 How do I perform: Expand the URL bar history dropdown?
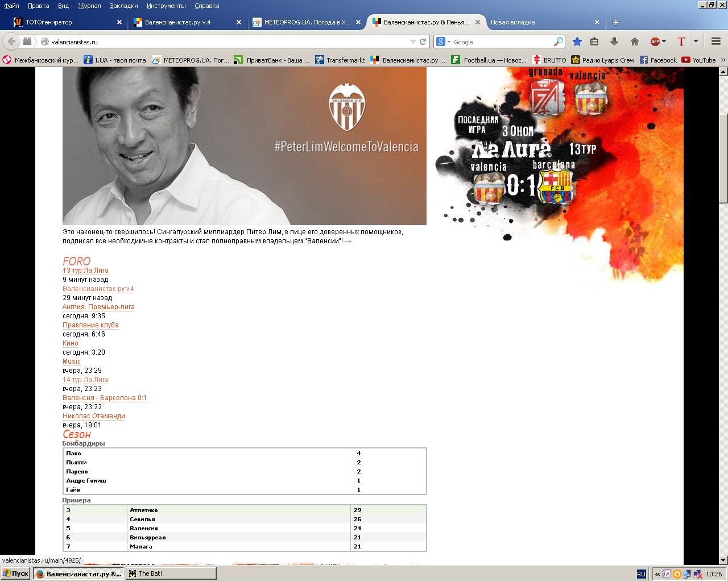(x=413, y=41)
